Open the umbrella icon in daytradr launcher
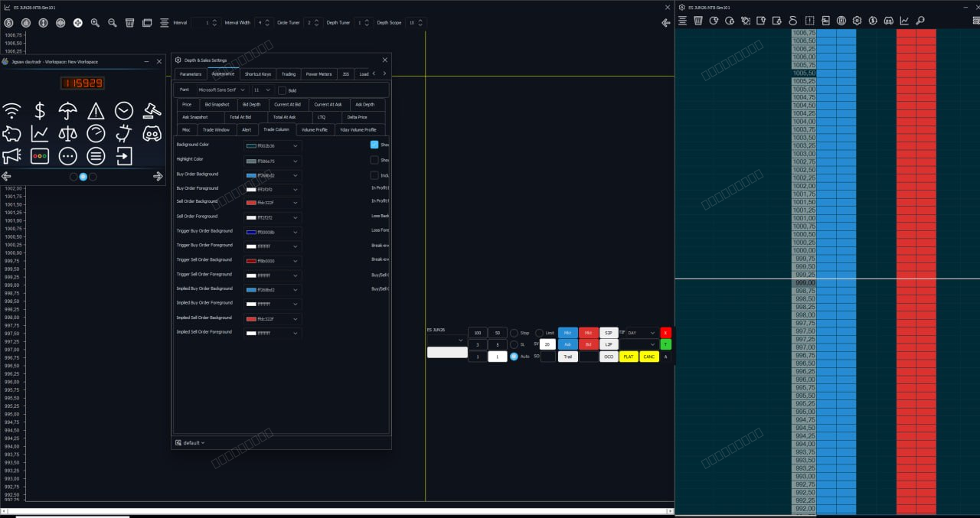 67,111
